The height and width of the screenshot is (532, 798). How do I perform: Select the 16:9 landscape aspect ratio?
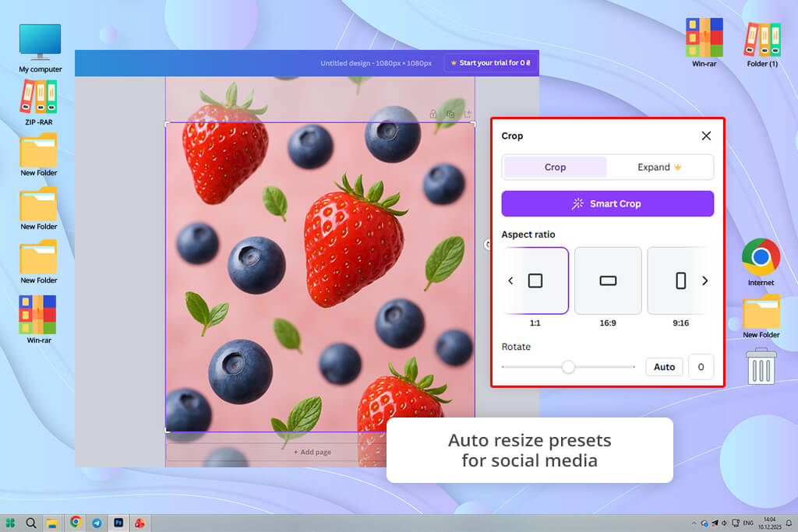(x=608, y=280)
